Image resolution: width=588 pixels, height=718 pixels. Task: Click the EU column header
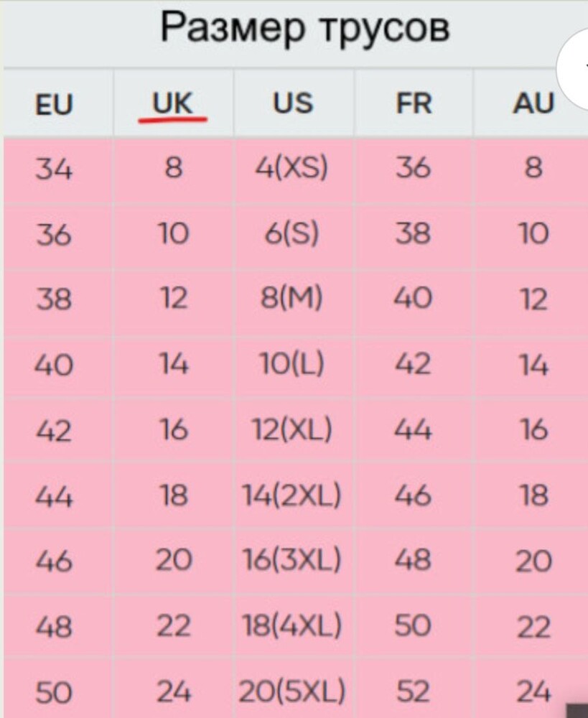pos(54,104)
